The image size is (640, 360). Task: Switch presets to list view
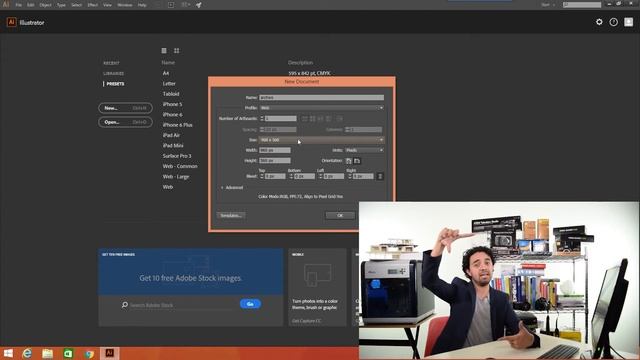pyautogui.click(x=164, y=51)
